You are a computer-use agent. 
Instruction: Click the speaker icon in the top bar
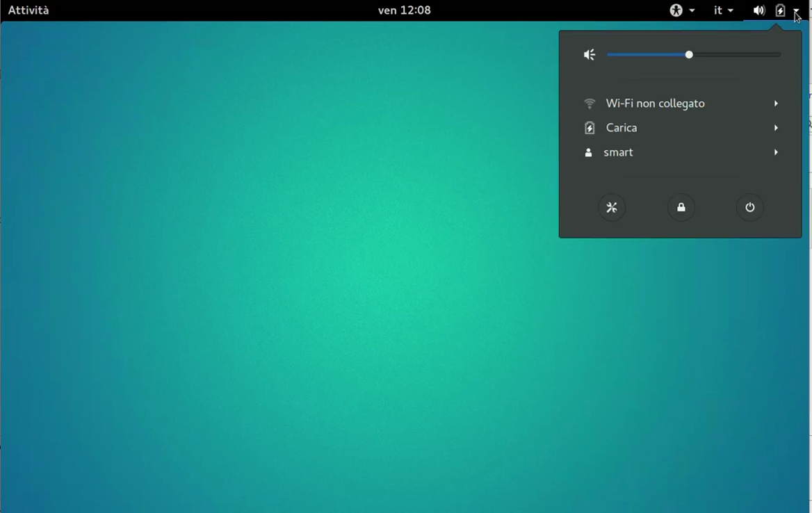[x=758, y=10]
